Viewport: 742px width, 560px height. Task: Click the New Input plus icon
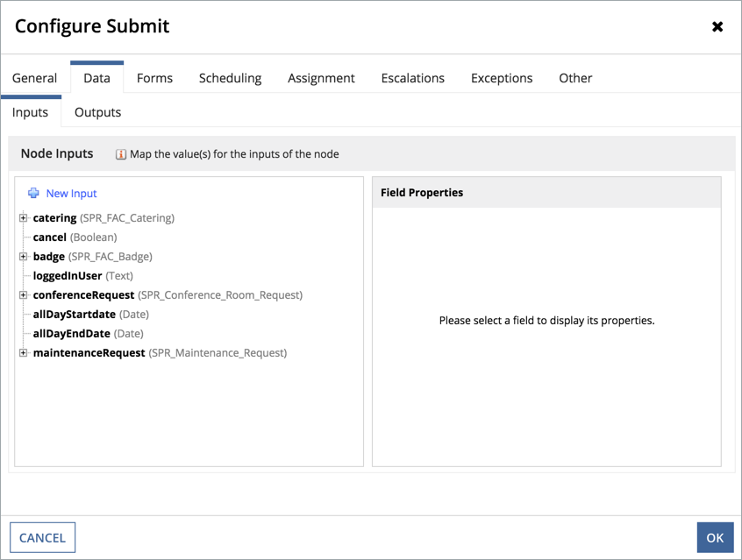pos(33,194)
